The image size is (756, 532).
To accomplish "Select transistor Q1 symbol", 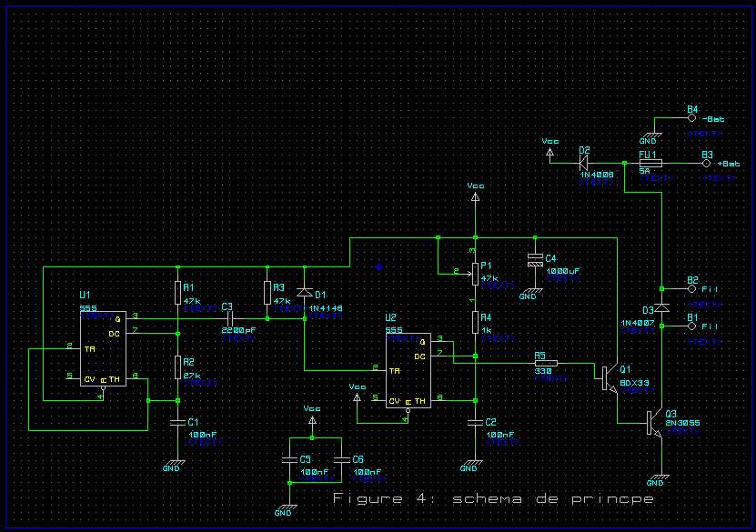I will (610, 377).
